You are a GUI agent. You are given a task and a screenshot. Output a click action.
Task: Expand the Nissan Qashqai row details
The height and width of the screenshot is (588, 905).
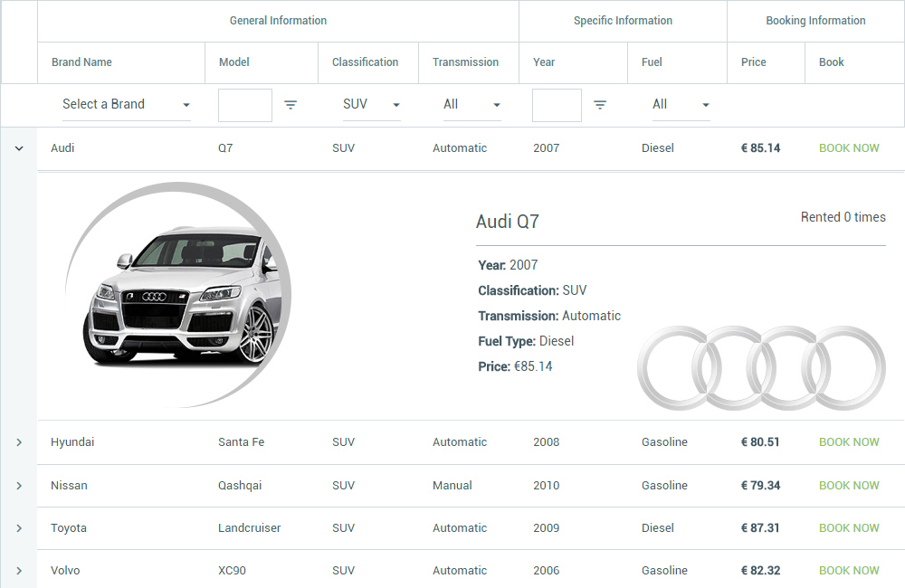19,486
